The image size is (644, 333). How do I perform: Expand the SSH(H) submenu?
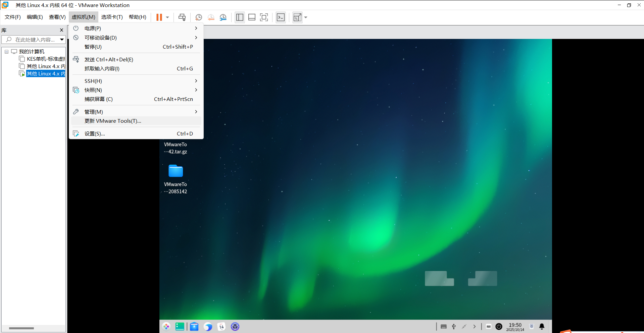tap(136, 81)
